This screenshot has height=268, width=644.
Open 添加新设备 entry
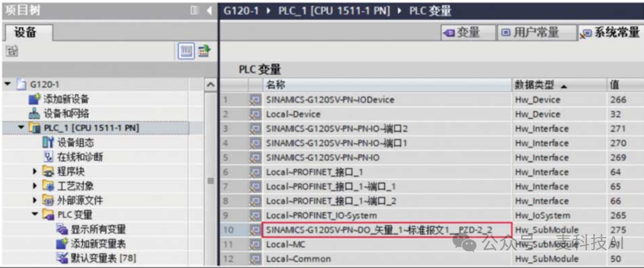(67, 99)
